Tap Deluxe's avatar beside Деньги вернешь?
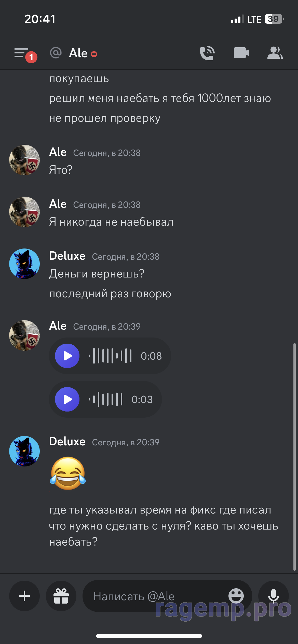The width and height of the screenshot is (298, 644). (24, 264)
